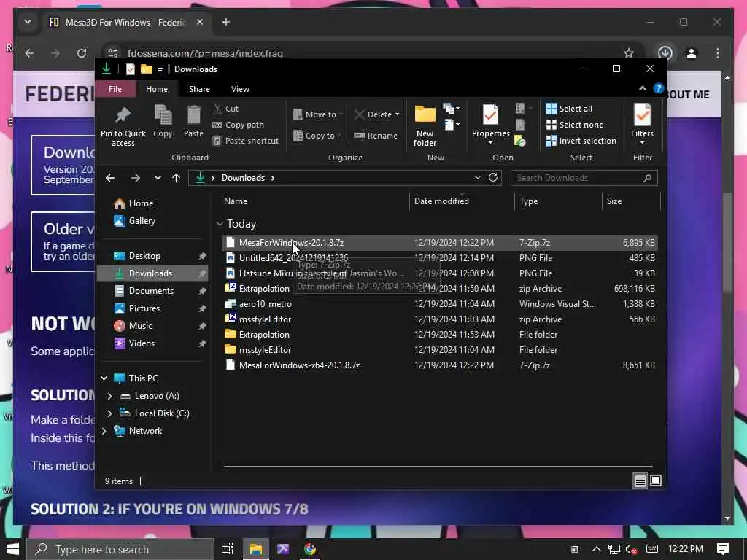Sort by Type column header
This screenshot has width=747, height=560.
558,201
